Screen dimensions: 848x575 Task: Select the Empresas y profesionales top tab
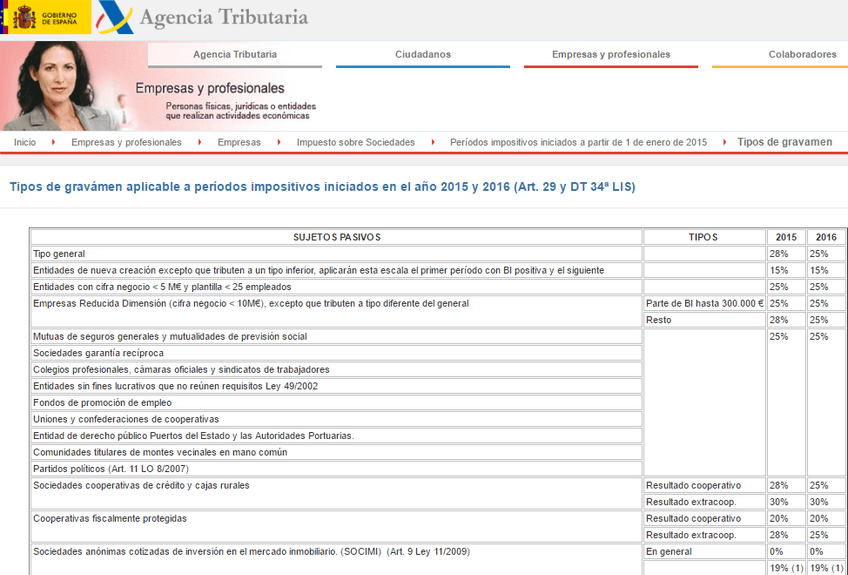tap(611, 54)
